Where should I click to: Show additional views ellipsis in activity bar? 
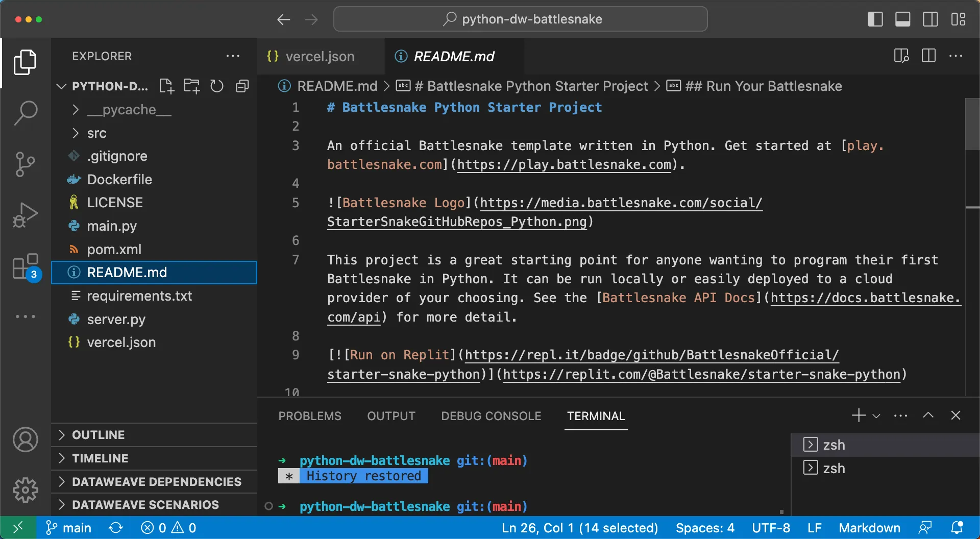pyautogui.click(x=25, y=316)
